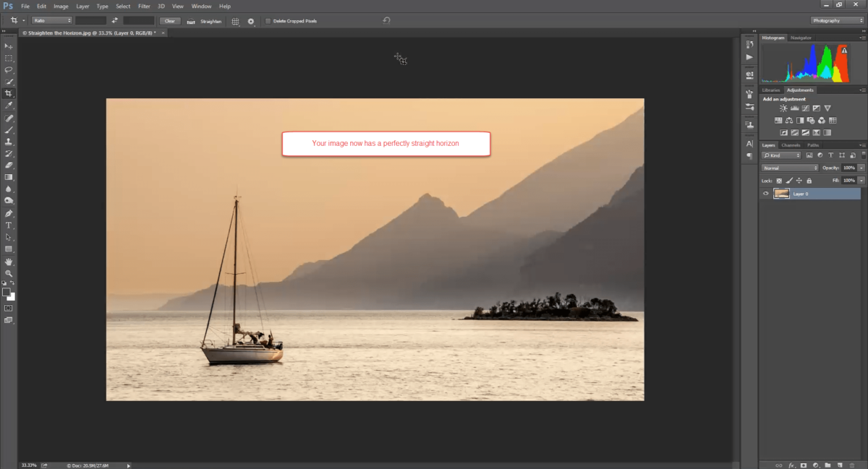The image size is (868, 469).
Task: Choose the Zoom tool in toolbox
Action: 9,274
